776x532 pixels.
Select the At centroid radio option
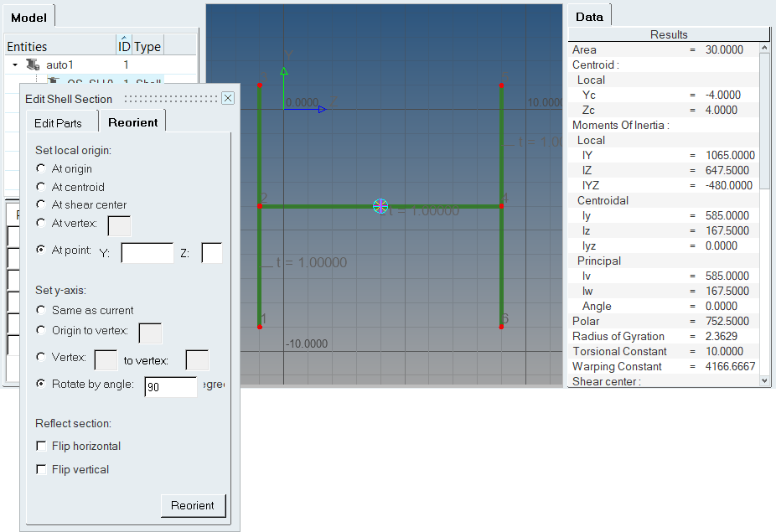pos(41,187)
